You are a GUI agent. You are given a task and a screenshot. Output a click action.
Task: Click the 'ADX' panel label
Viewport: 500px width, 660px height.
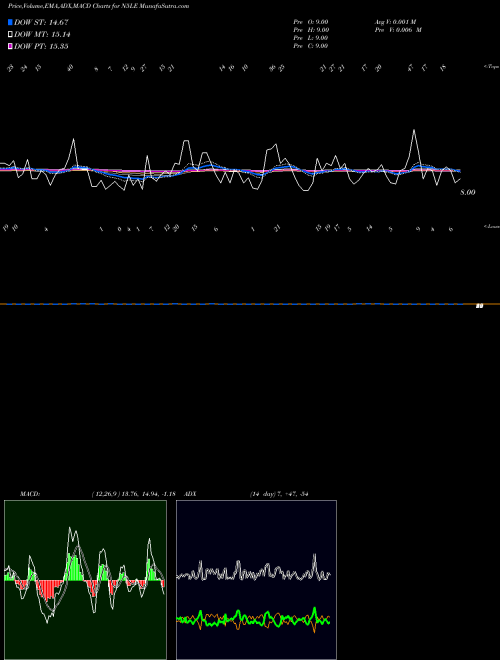pyautogui.click(x=190, y=494)
